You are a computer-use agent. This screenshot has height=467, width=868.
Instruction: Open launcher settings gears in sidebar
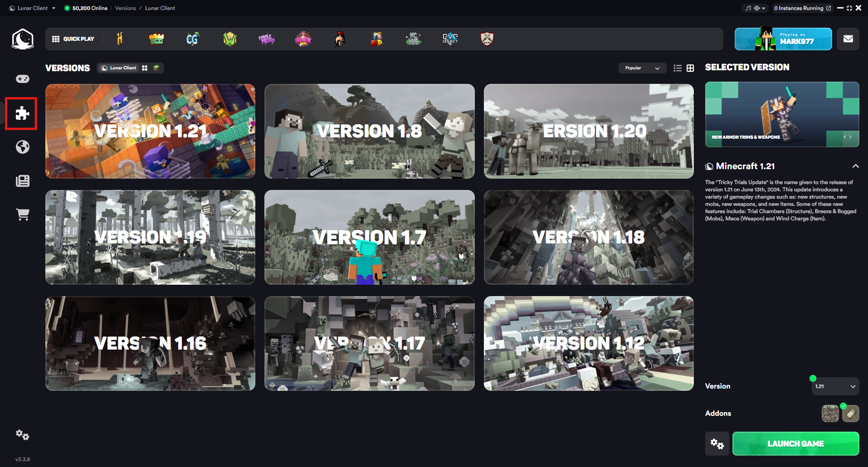(x=23, y=435)
